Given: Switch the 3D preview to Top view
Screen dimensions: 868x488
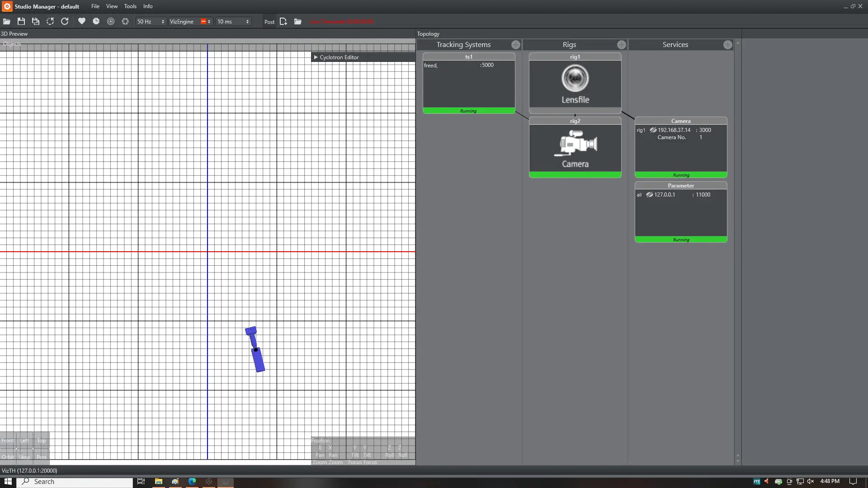Looking at the screenshot, I should (x=41, y=441).
